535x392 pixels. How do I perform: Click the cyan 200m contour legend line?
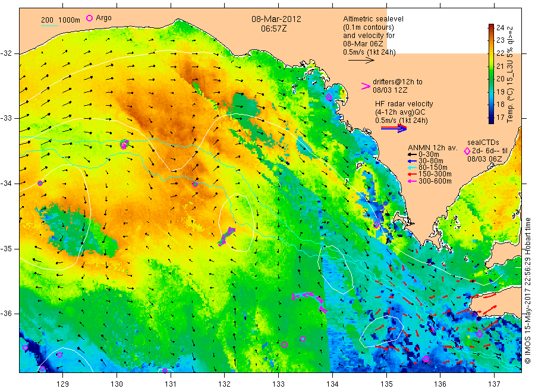[x=49, y=26]
